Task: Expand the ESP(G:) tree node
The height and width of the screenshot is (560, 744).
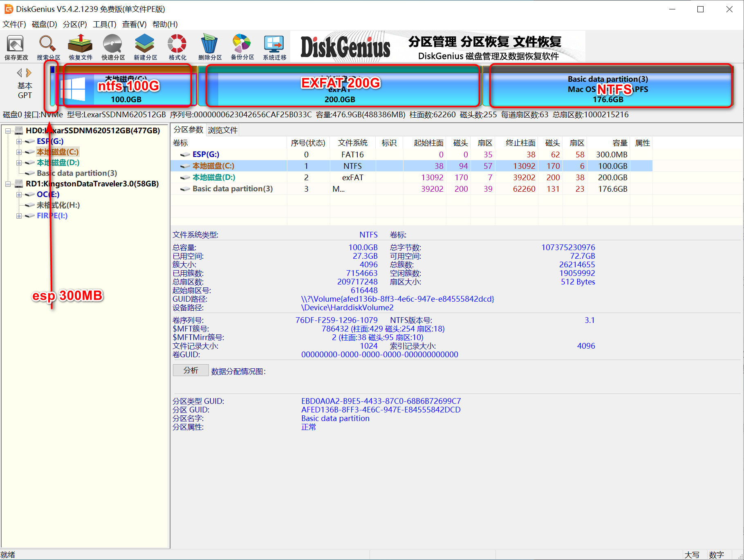Action: click(x=19, y=141)
